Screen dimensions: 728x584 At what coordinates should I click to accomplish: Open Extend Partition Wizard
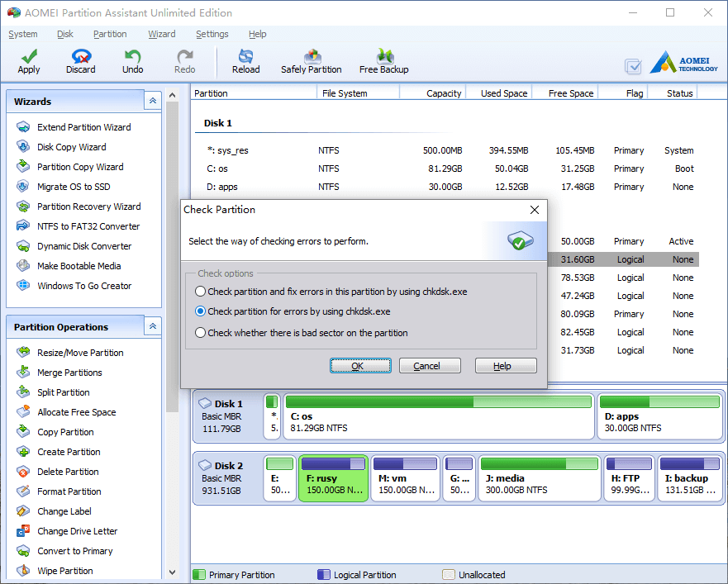(83, 127)
